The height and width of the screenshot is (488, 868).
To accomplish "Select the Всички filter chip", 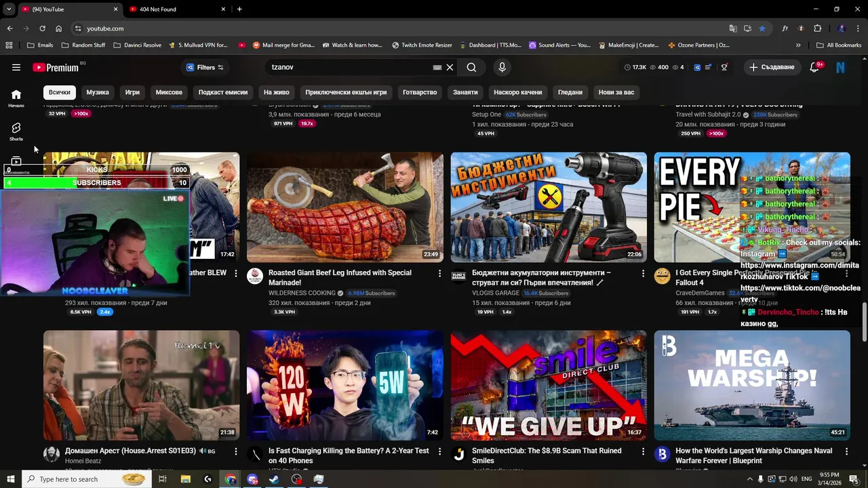I will pos(60,92).
